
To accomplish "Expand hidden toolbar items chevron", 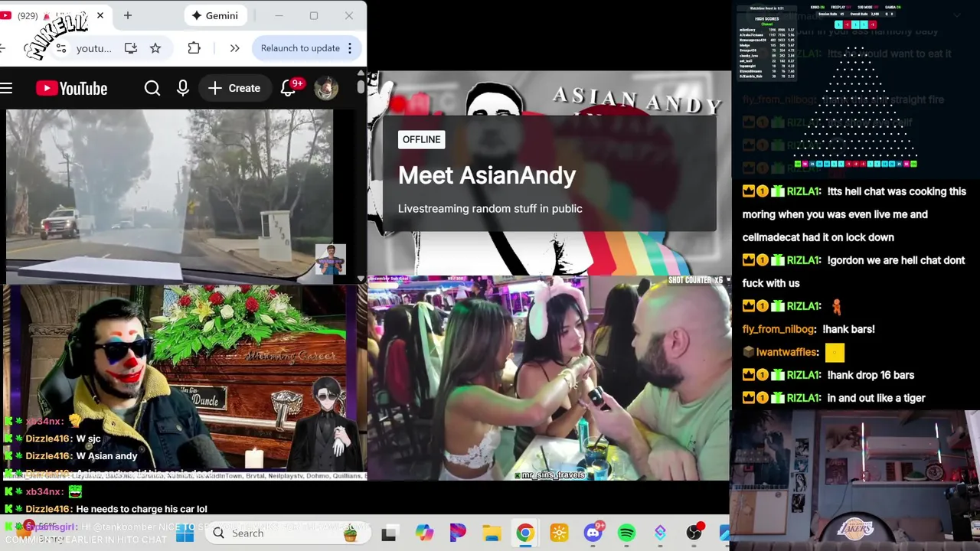I will tap(234, 48).
